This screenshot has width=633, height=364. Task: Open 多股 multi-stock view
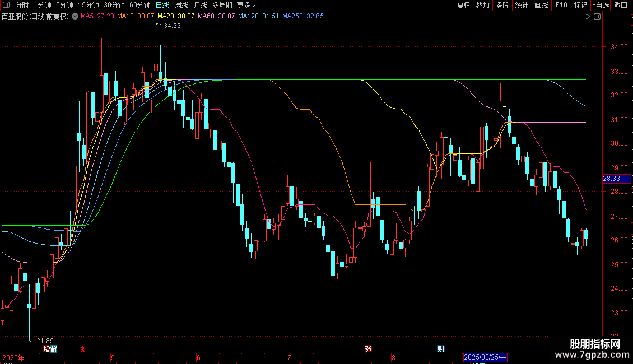click(x=502, y=5)
